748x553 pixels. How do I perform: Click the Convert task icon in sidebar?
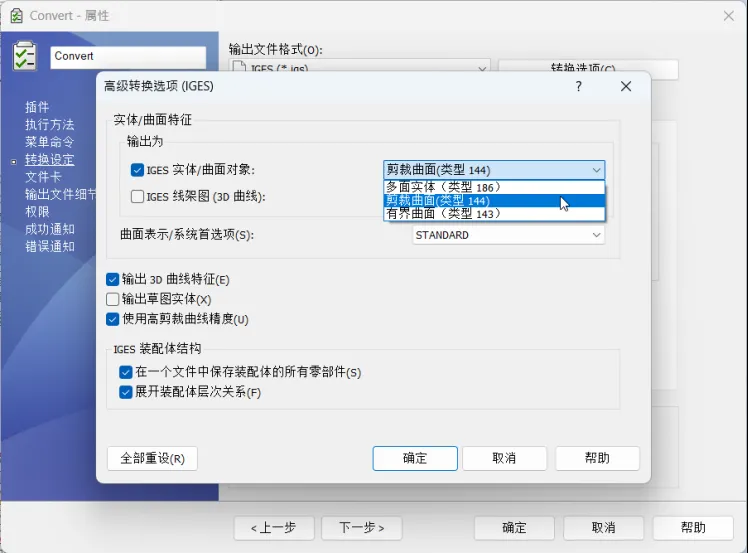pyautogui.click(x=25, y=56)
